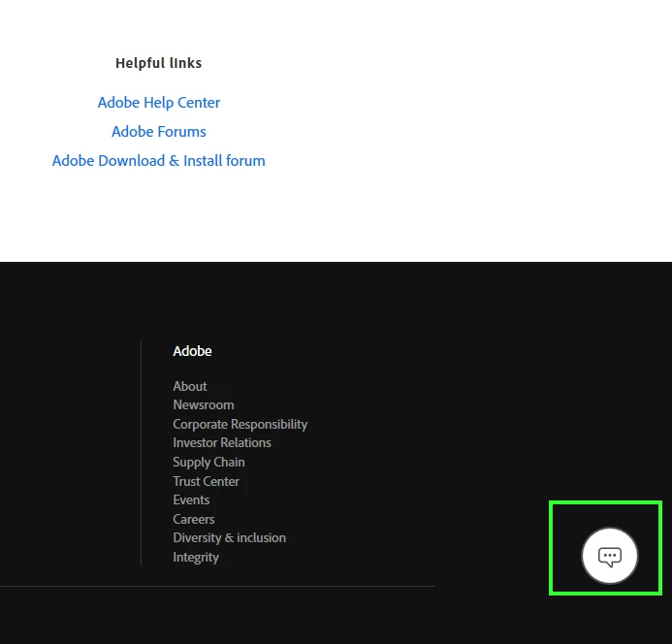Viewport: 672px width, 644px height.
Task: Open the Supply Chain footer link
Action: (208, 463)
